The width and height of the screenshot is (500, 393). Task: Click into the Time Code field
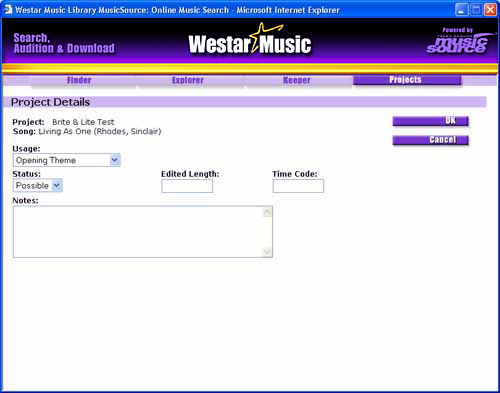(298, 186)
